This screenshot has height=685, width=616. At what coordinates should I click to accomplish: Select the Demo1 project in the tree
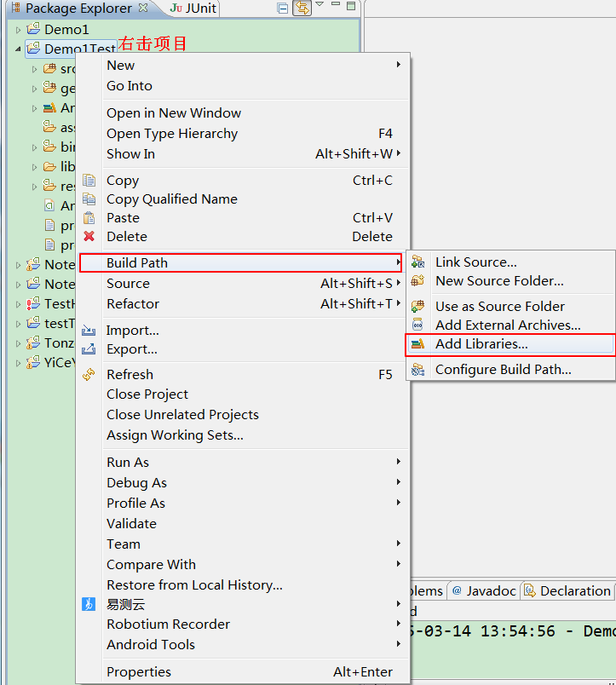click(66, 30)
